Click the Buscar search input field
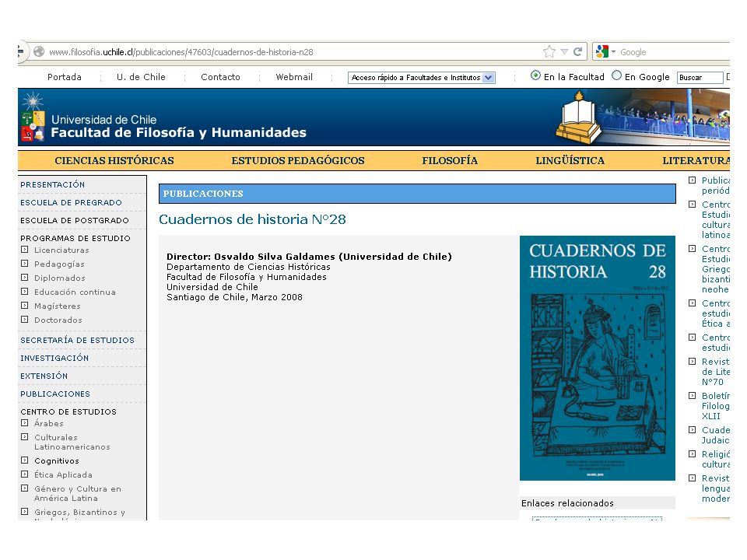The width and height of the screenshot is (747, 560). pyautogui.click(x=700, y=78)
